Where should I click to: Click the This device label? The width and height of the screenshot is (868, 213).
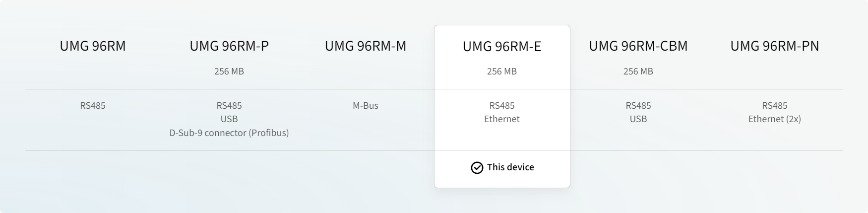510,167
